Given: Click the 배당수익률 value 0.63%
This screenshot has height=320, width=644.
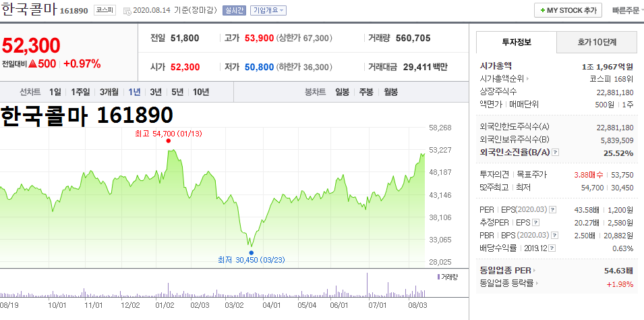Looking at the screenshot, I should coord(622,248).
